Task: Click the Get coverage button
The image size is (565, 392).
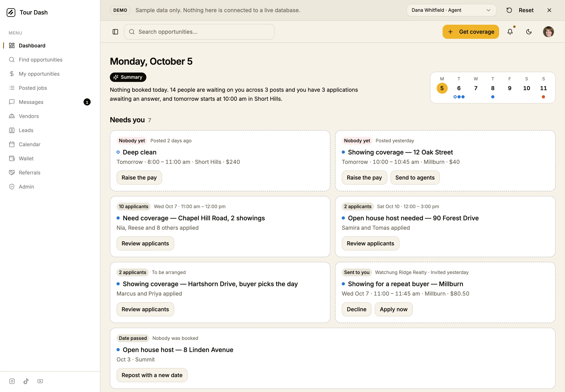Action: [x=471, y=32]
